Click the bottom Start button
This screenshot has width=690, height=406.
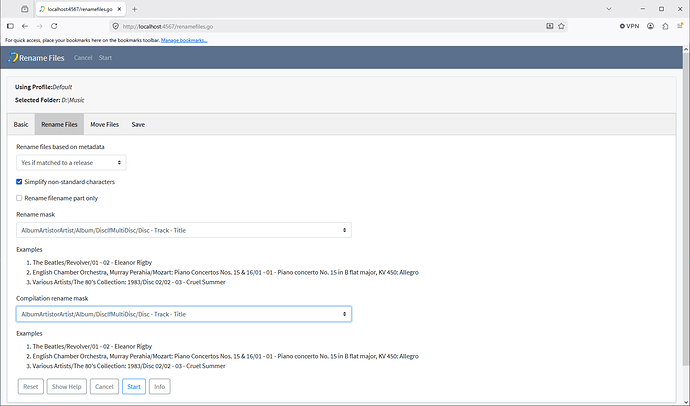coord(134,387)
